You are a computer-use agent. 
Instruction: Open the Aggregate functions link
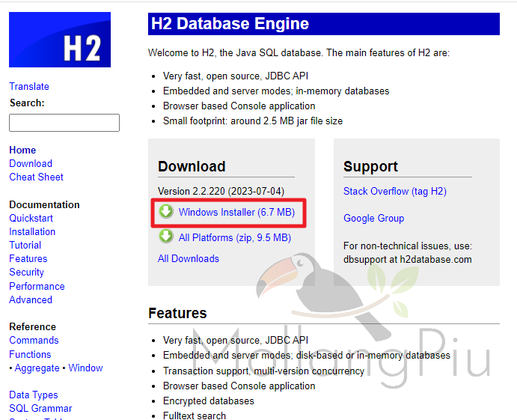tap(37, 368)
